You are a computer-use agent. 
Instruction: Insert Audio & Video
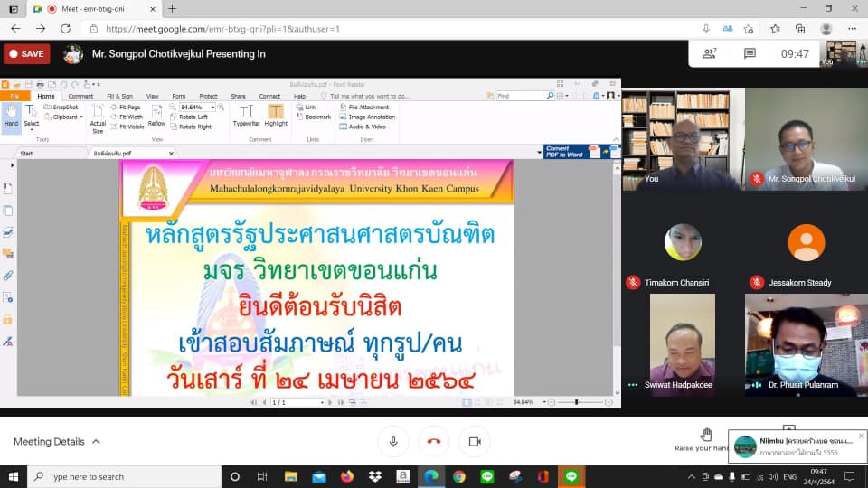[x=363, y=127]
